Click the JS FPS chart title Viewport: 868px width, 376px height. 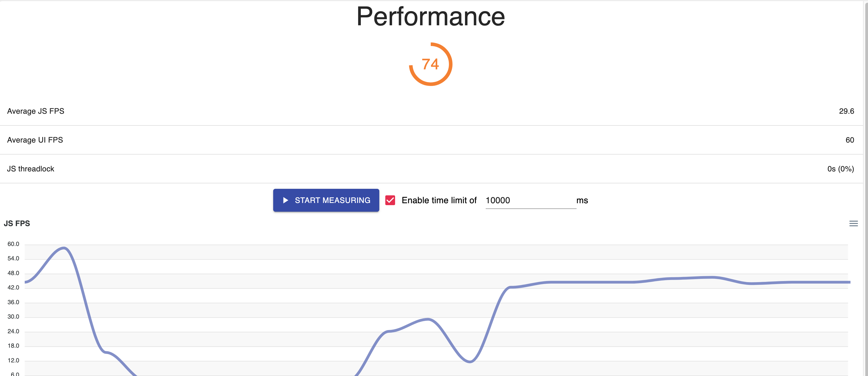click(x=17, y=223)
